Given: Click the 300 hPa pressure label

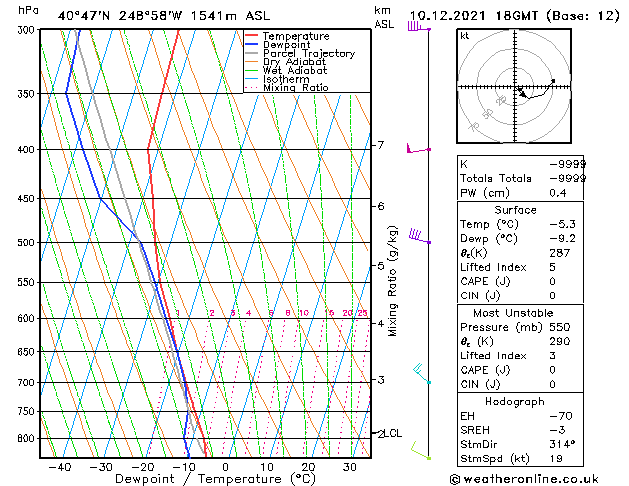Looking at the screenshot, I should tap(28, 30).
